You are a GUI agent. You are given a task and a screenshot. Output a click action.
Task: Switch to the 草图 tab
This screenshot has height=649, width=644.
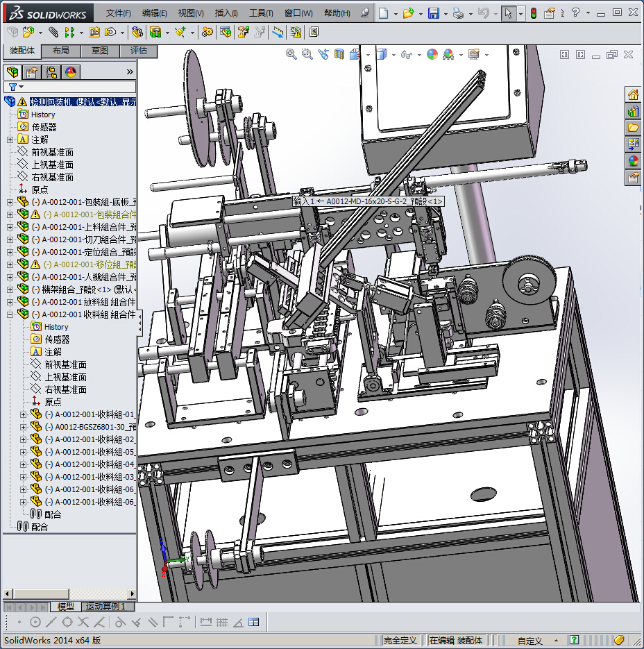pos(99,51)
